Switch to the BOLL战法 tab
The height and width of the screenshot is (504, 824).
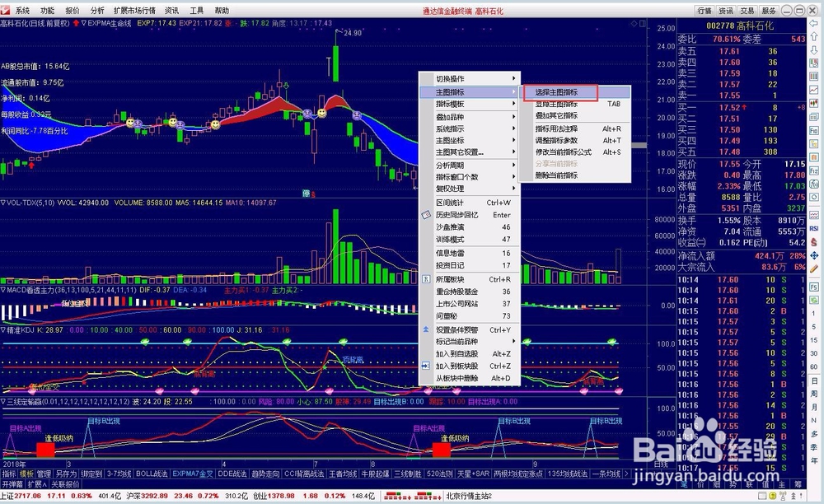tap(152, 474)
